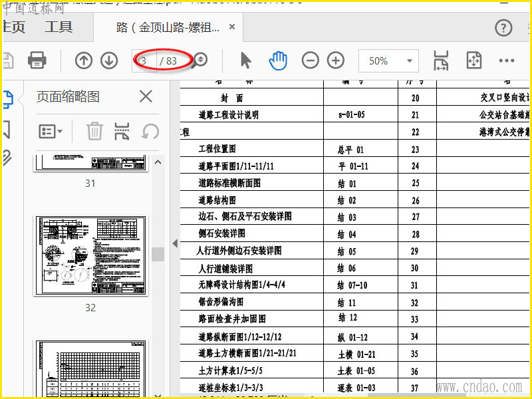
Task: Delete selected page with trash icon
Action: click(x=94, y=131)
